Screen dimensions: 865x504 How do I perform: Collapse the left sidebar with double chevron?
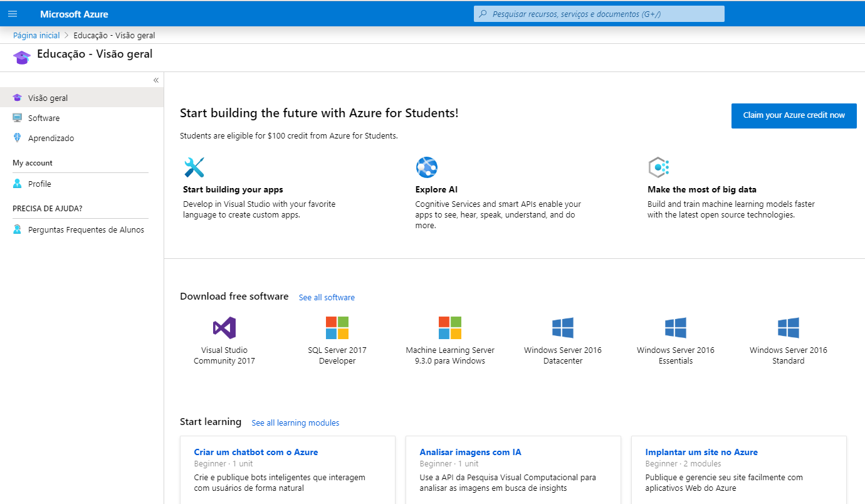click(x=156, y=80)
